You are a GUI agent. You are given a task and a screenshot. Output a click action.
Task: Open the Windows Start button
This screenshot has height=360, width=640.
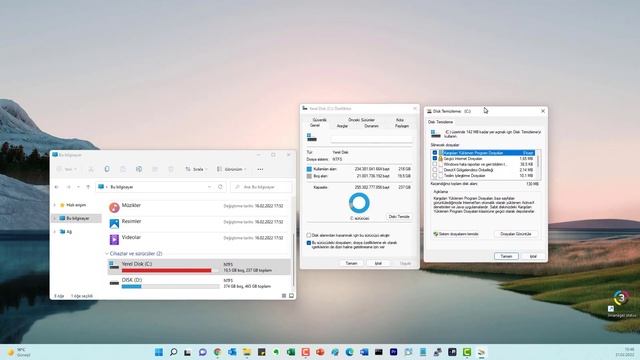click(x=159, y=352)
